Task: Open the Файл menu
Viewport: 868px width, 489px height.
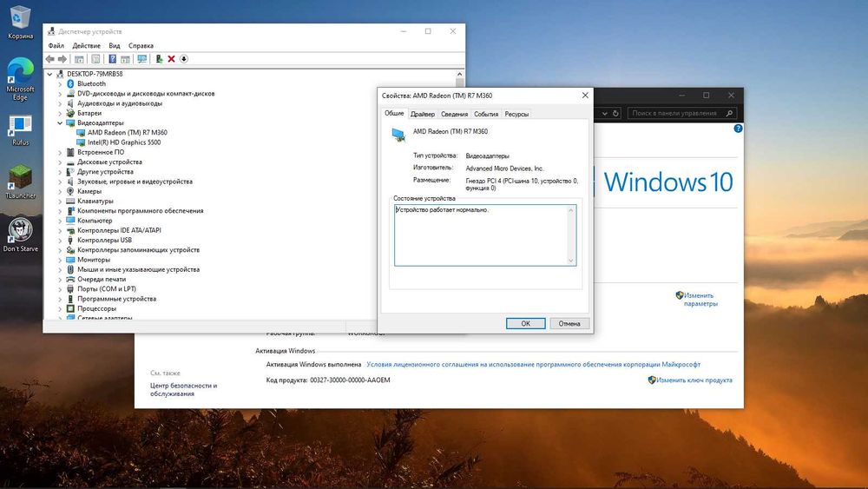Action: point(56,45)
